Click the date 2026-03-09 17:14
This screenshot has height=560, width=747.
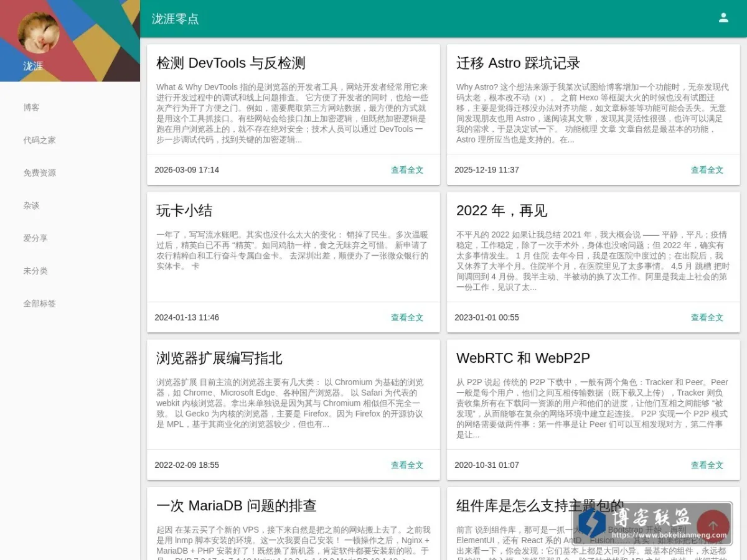(187, 170)
